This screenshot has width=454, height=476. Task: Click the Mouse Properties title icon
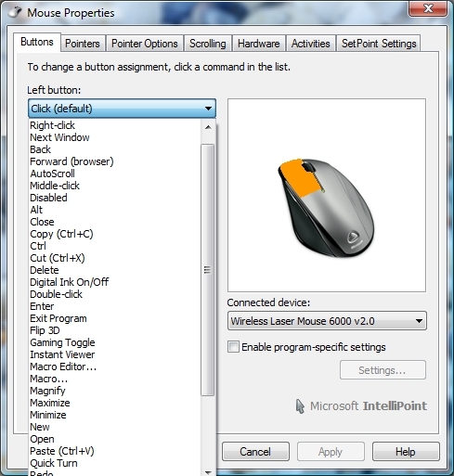pyautogui.click(x=15, y=12)
